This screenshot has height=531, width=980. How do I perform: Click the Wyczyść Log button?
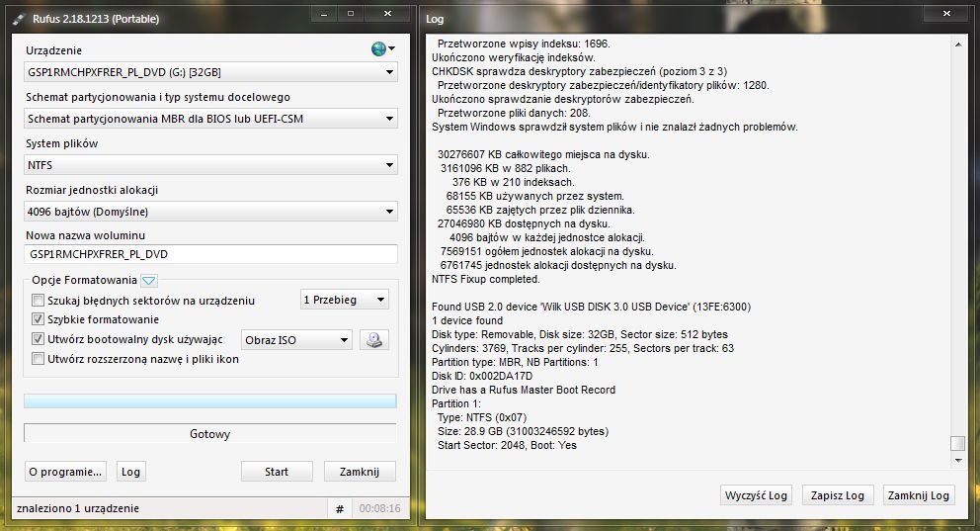pyautogui.click(x=756, y=495)
